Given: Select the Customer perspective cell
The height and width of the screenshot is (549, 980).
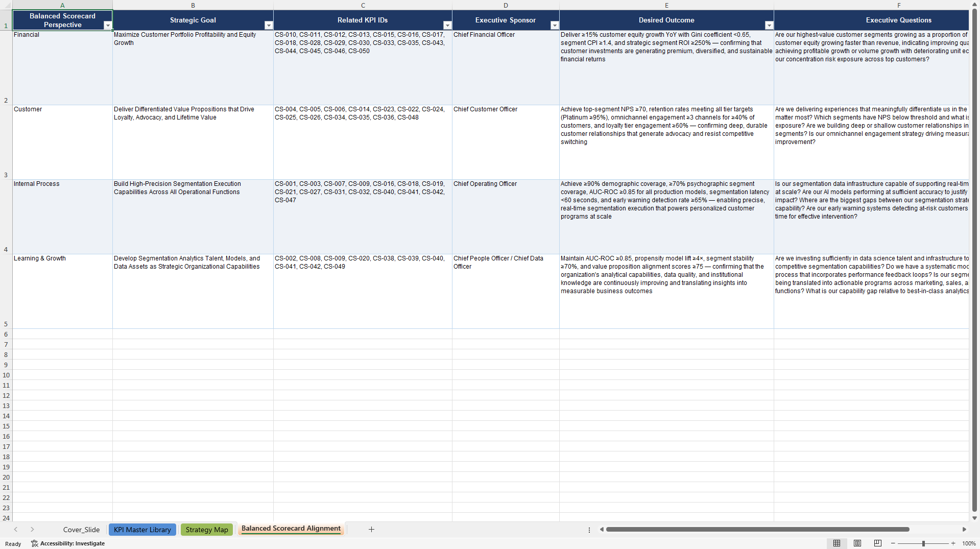Looking at the screenshot, I should coord(62,142).
